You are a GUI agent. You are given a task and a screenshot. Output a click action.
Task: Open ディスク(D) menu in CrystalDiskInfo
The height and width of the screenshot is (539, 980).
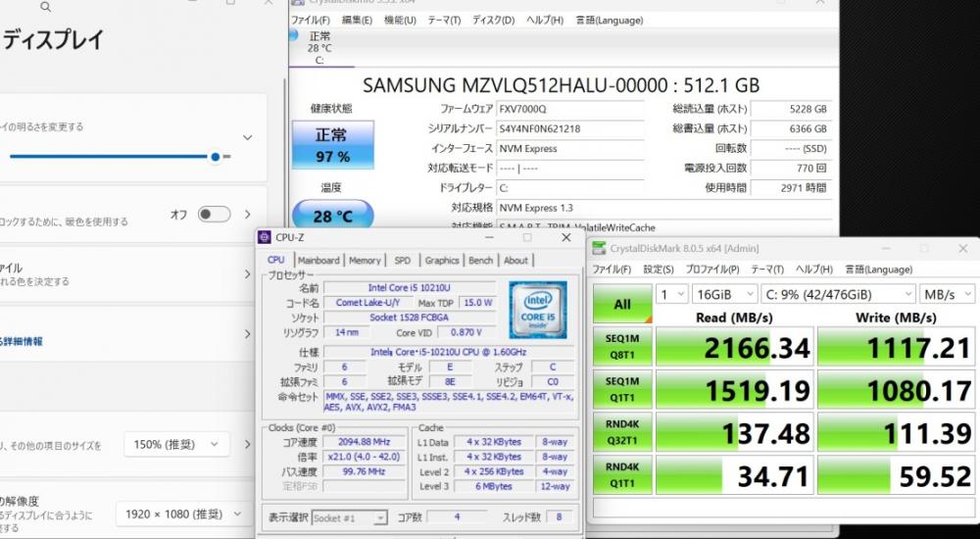[493, 20]
